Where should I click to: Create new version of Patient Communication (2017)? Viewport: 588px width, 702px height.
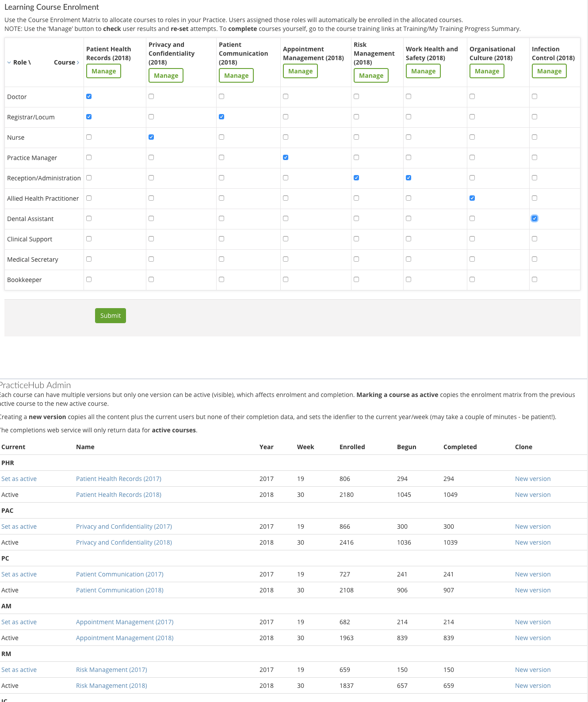coord(533,574)
